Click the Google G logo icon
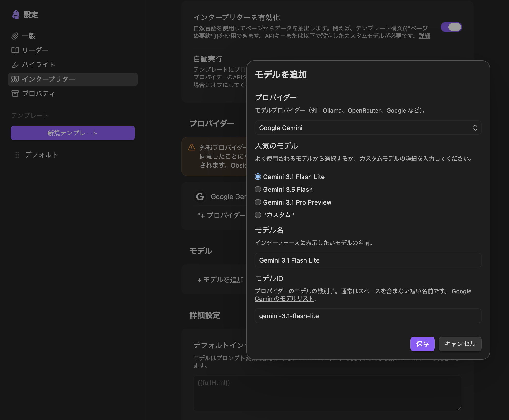This screenshot has width=509, height=420. point(200,197)
